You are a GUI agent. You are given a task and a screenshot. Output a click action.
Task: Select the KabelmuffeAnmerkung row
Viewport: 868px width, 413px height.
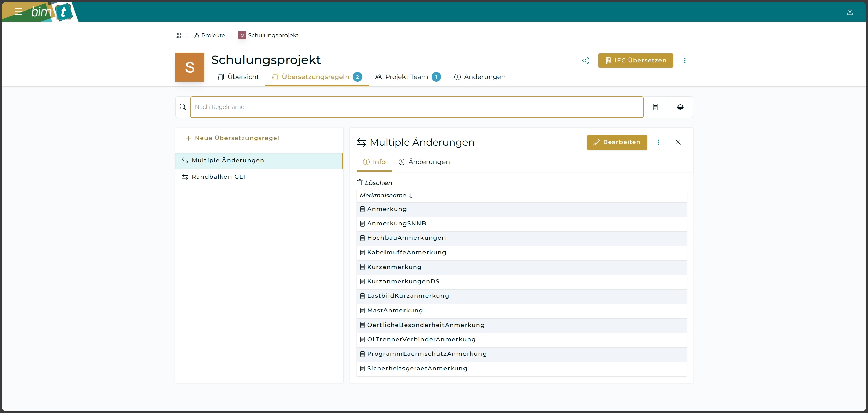point(406,253)
